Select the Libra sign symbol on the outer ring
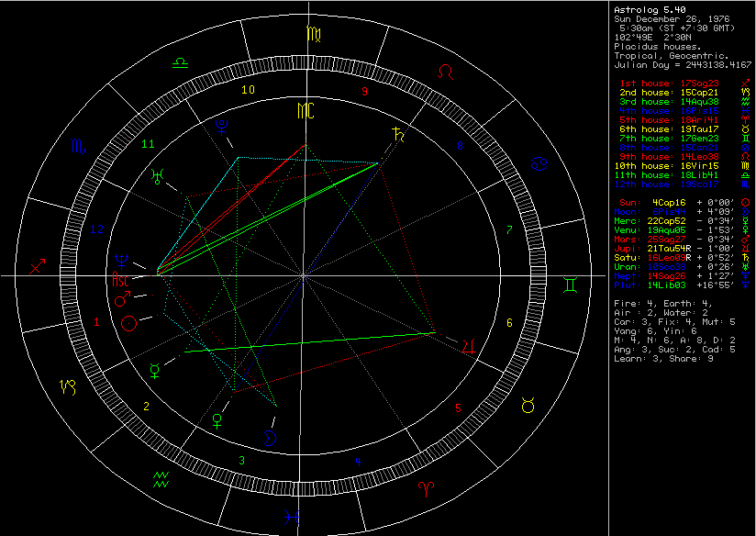 182,62
